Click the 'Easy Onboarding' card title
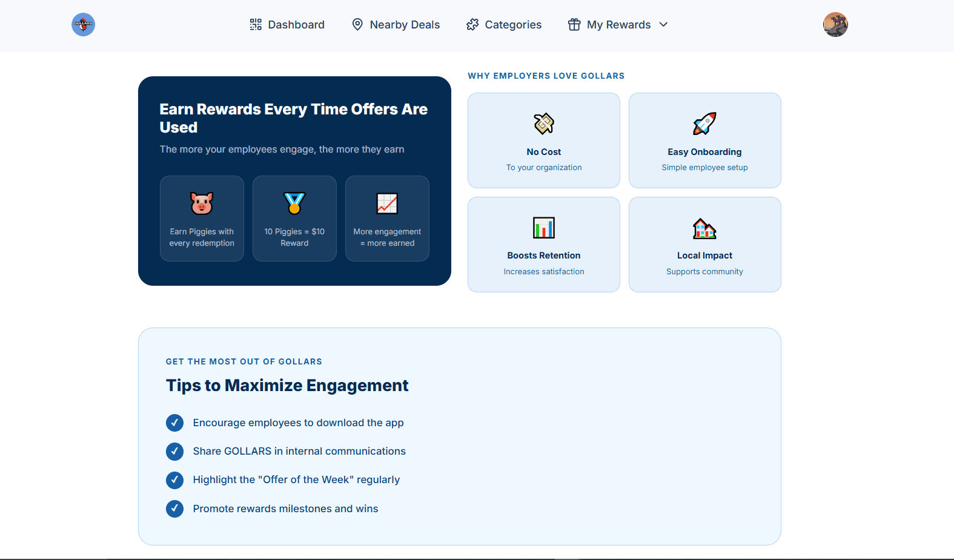954x560 pixels. tap(704, 152)
